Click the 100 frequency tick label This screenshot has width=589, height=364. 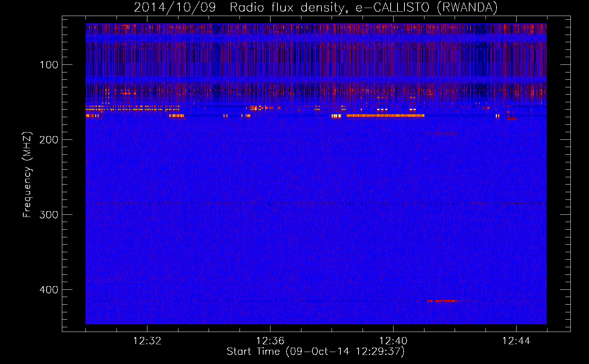(x=49, y=65)
